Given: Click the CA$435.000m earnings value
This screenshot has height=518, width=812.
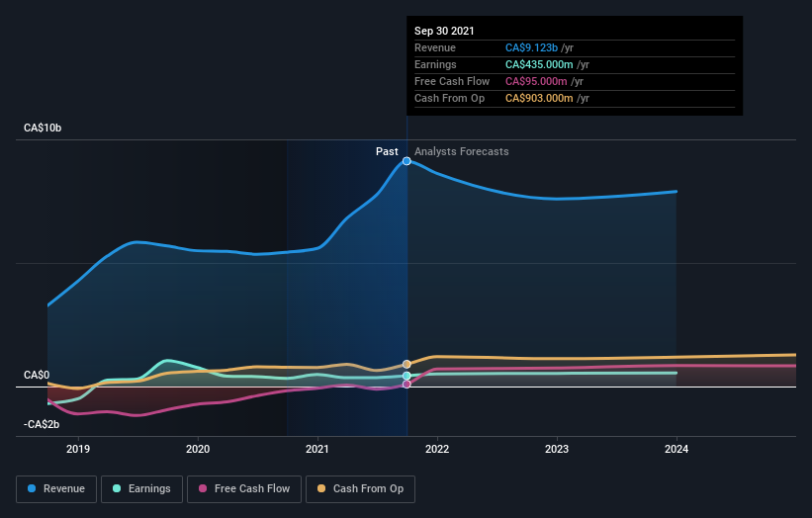Looking at the screenshot, I should pos(539,64).
